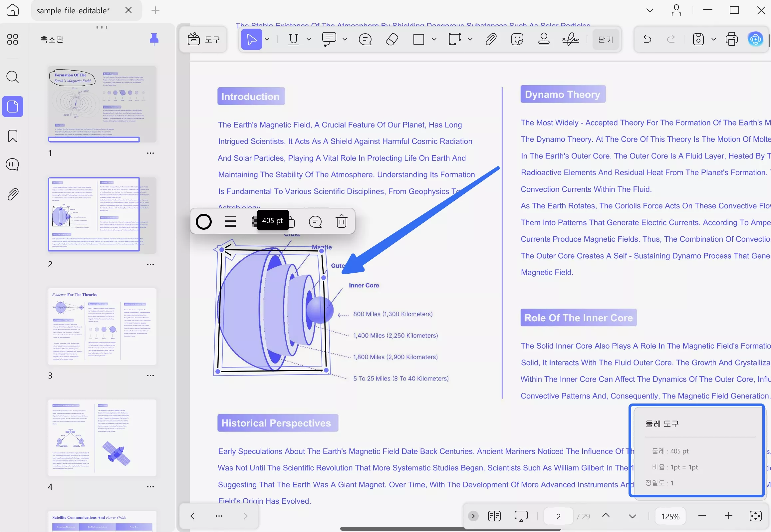Open the annotation color circle picker

pyautogui.click(x=204, y=222)
